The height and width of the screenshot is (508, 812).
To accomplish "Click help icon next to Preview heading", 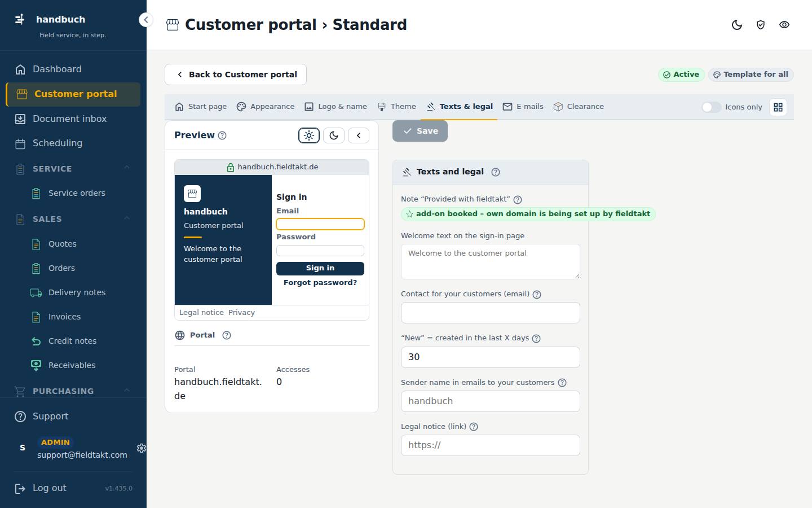I will 222,135.
